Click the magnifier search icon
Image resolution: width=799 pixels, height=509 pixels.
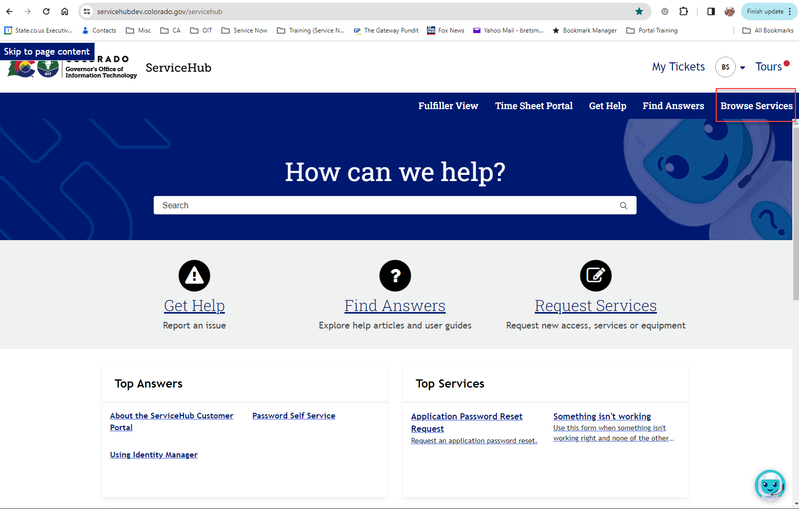[x=623, y=205]
